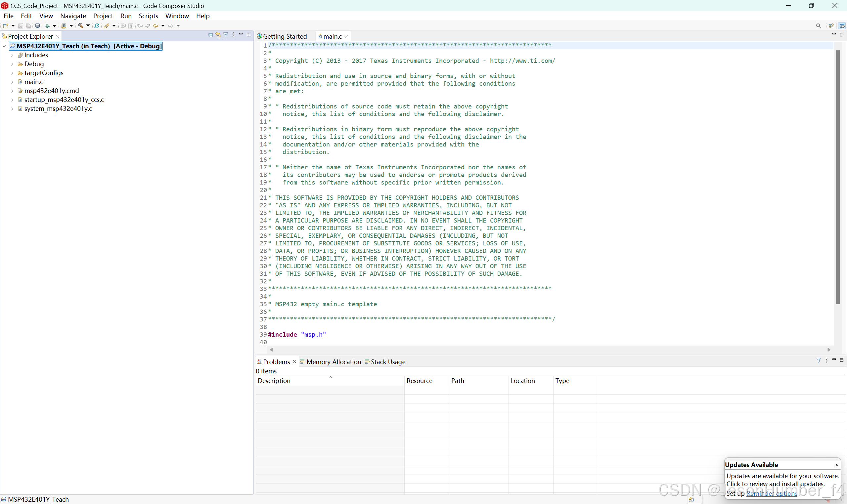The height and width of the screenshot is (504, 847).
Task: Click the Save All toolbar icon
Action: click(28, 26)
